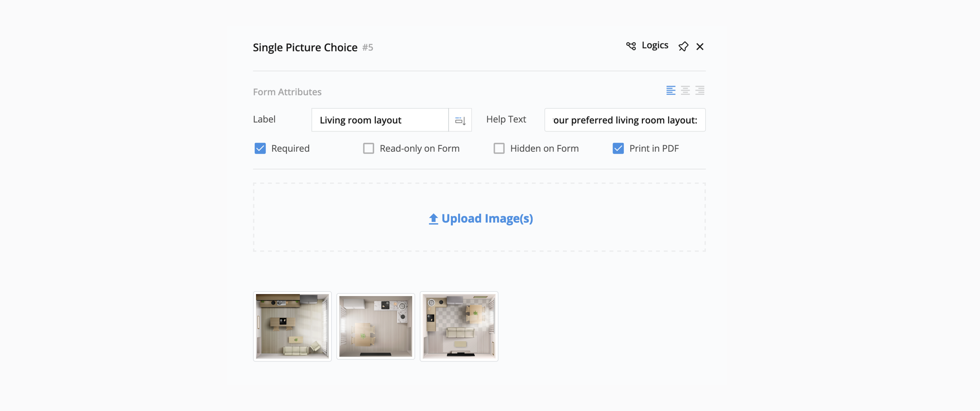Disable Print in PDF checkbox
980x411 pixels.
[618, 148]
